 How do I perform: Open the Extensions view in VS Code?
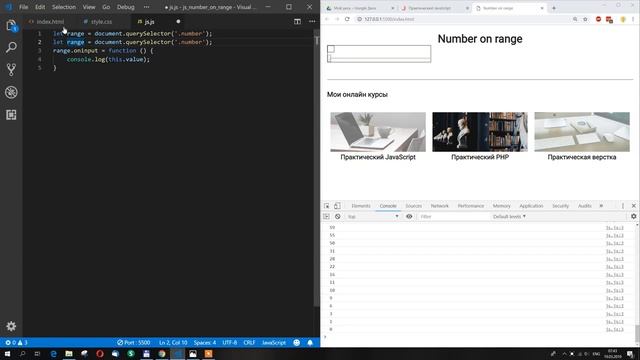(11, 115)
